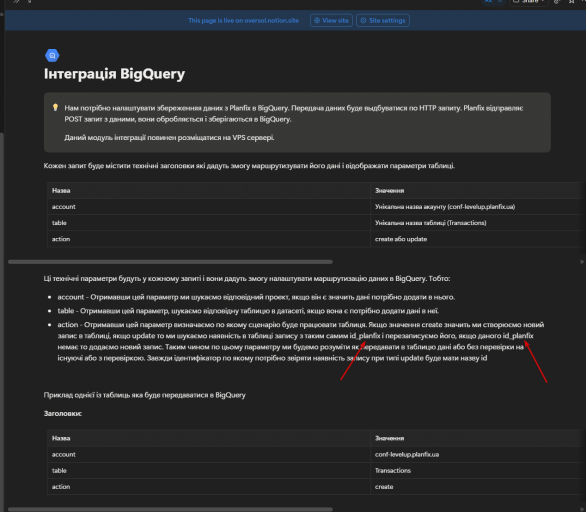Click the bullet item starting with action -

click(x=301, y=341)
